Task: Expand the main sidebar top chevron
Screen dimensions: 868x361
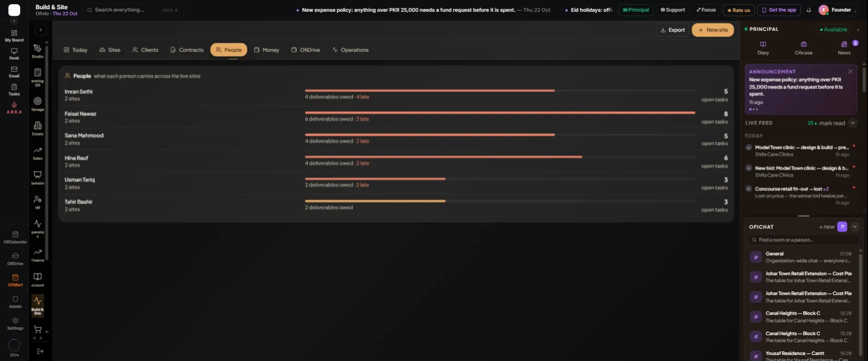Action: [14, 21]
